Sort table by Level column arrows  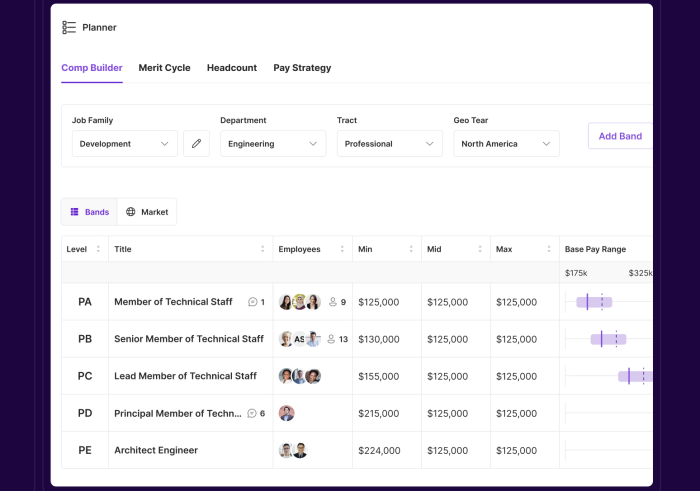click(x=98, y=249)
